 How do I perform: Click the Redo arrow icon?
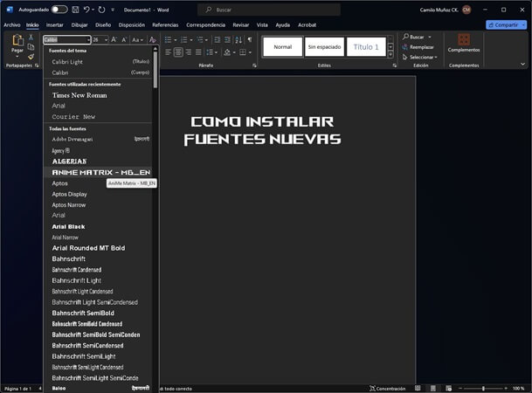click(x=101, y=10)
